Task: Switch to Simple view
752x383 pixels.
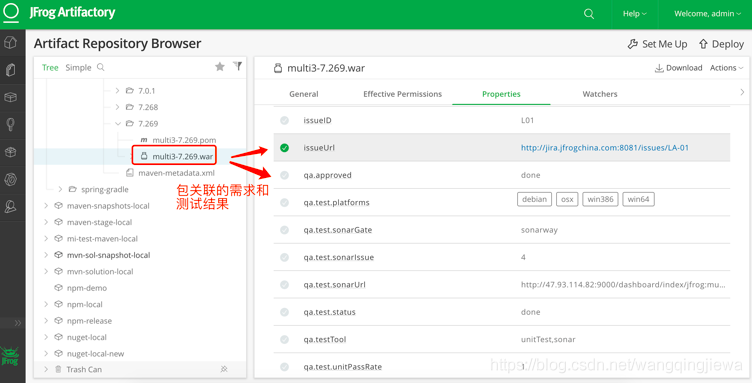Action: [78, 68]
